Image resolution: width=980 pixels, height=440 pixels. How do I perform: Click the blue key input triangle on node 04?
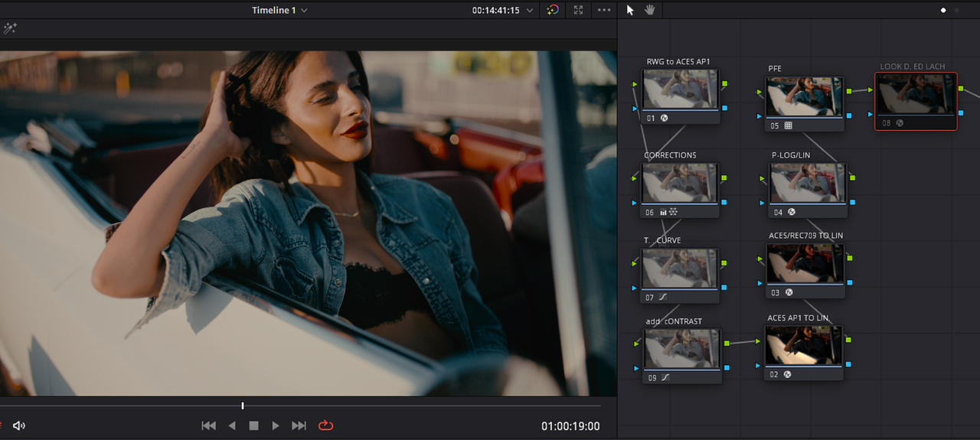(763, 203)
